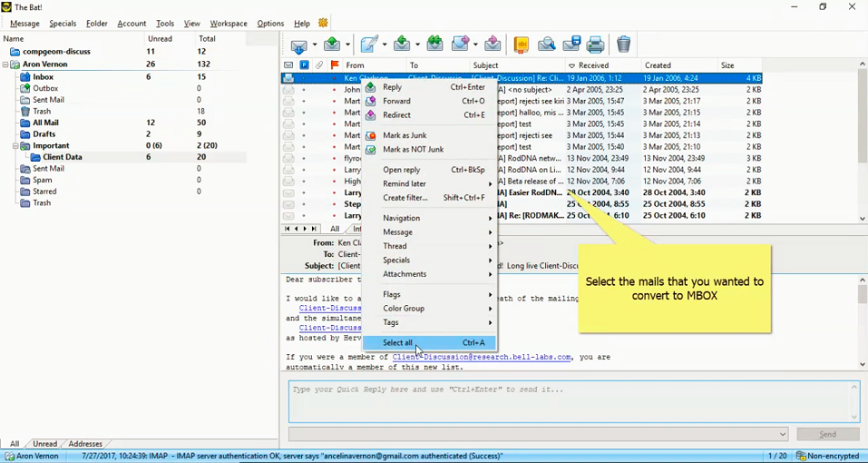
Task: Click the Search messages magnifier icon
Action: [546, 44]
